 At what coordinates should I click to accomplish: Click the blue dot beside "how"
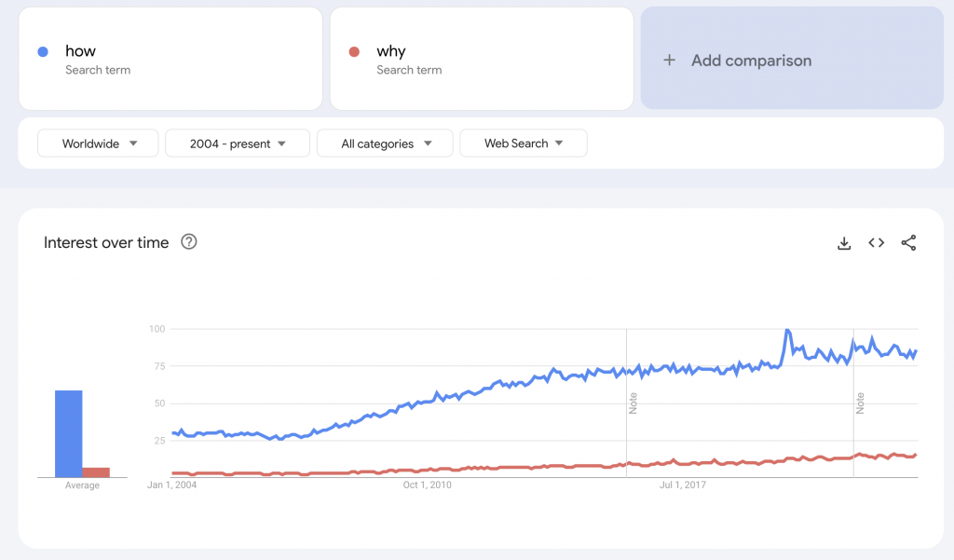(43, 52)
